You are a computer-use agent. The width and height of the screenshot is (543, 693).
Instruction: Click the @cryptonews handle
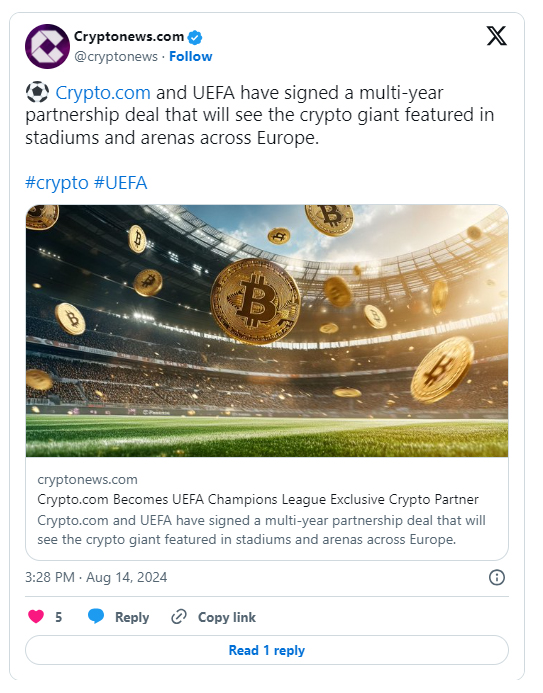tap(116, 57)
